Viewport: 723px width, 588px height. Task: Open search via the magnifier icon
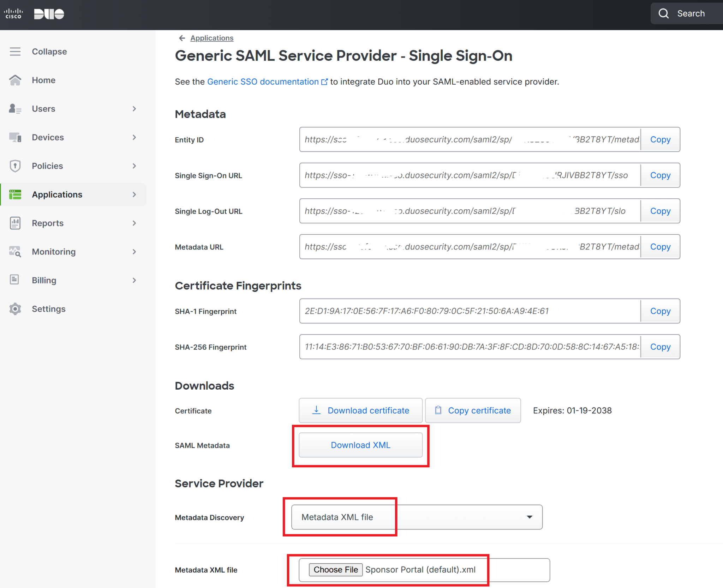pos(664,13)
